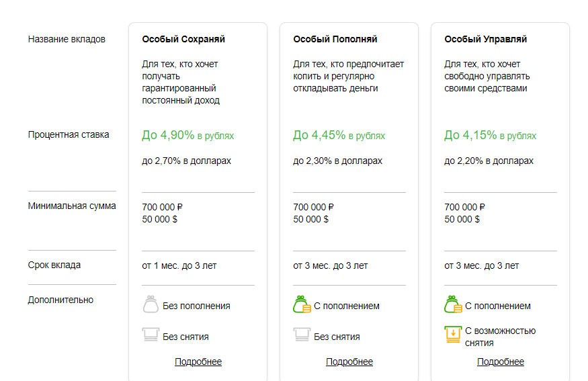This screenshot has height=381, width=588.
Task: Click the gray withdrawal icon in Особый Пополняй
Action: point(302,334)
